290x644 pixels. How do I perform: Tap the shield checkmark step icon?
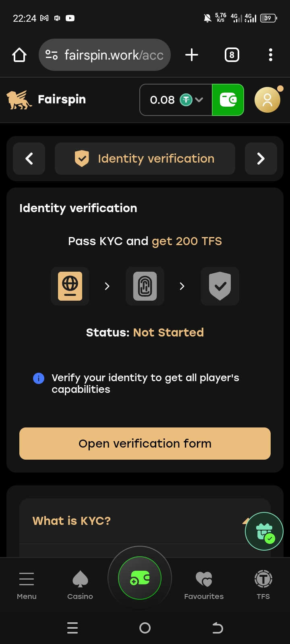220,286
